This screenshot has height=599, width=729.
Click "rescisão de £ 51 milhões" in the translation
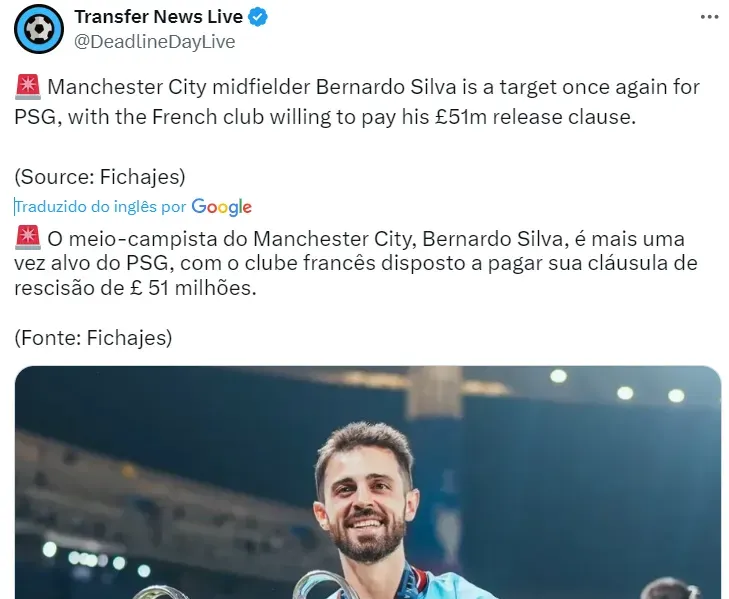click(135, 288)
